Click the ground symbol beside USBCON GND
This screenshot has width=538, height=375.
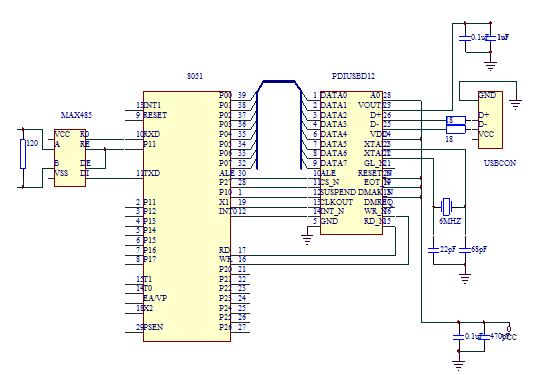pyautogui.click(x=516, y=104)
